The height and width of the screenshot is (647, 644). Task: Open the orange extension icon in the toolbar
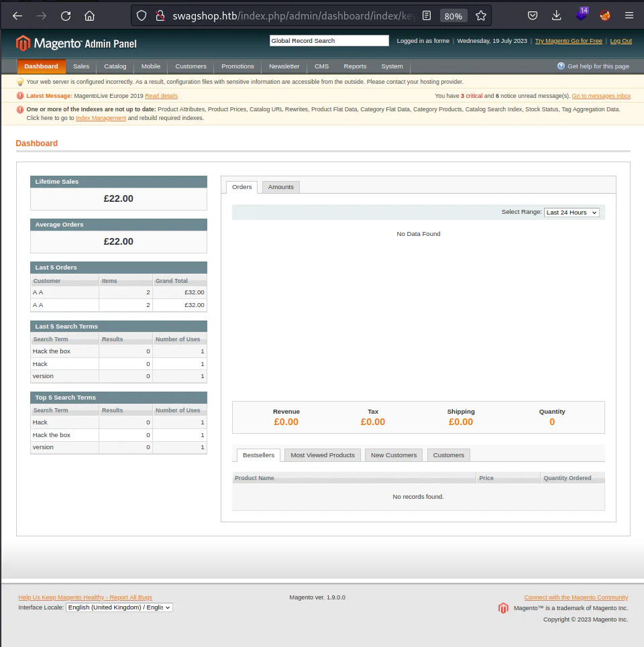(x=605, y=15)
